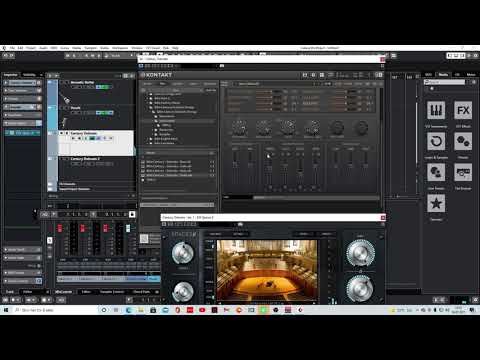Select the first instrument file in Kontakt browser
The height and width of the screenshot is (360, 480).
[178, 162]
